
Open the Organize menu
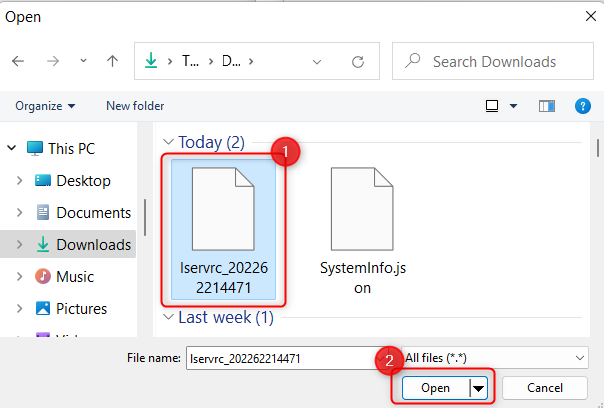click(45, 105)
